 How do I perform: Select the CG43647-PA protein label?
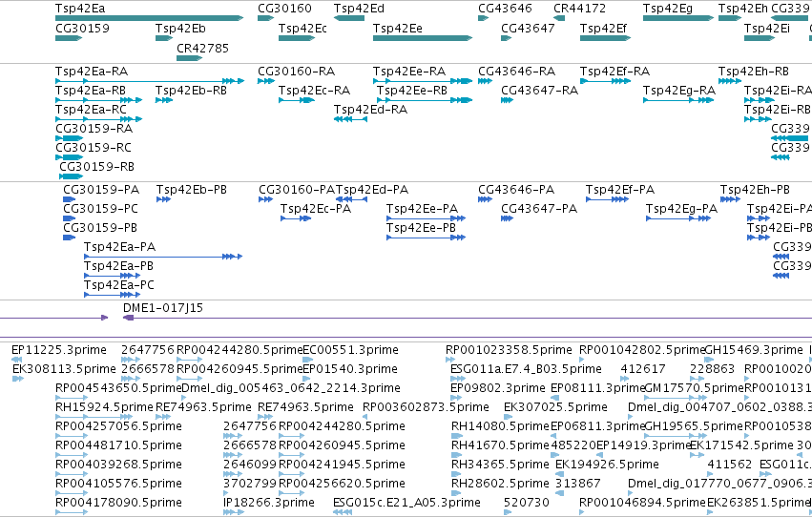click(x=539, y=209)
